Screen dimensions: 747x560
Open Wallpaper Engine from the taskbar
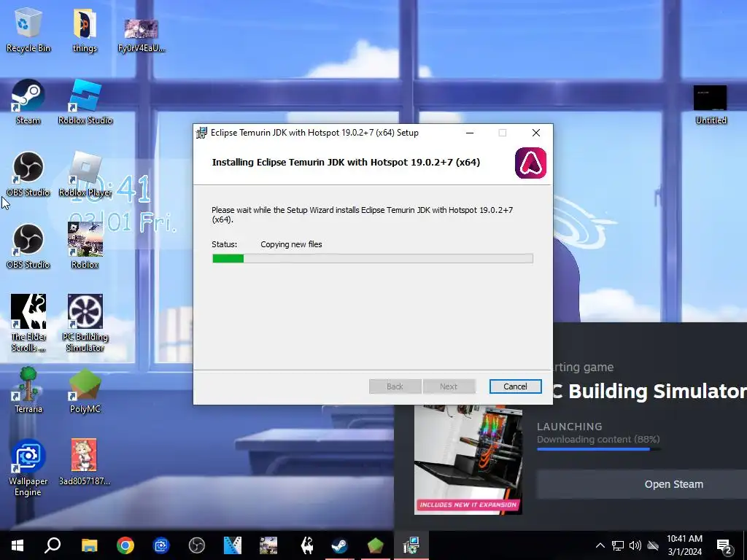click(x=161, y=545)
